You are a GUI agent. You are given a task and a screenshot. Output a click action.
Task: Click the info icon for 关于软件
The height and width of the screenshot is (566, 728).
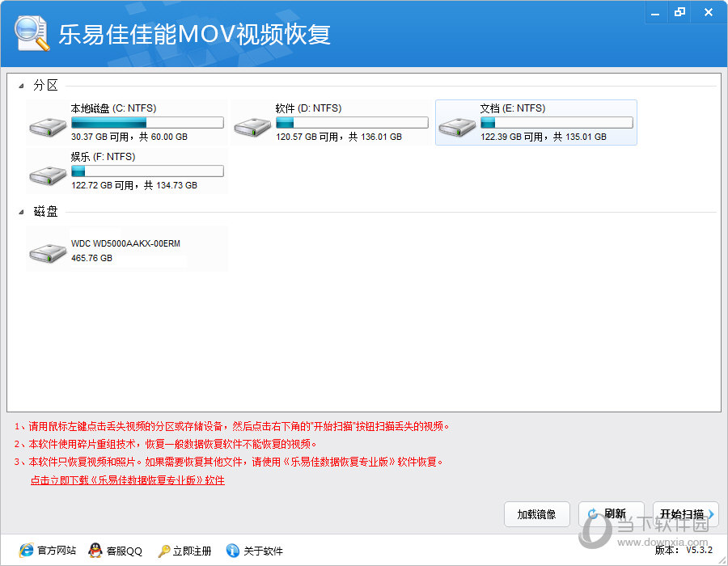[233, 550]
